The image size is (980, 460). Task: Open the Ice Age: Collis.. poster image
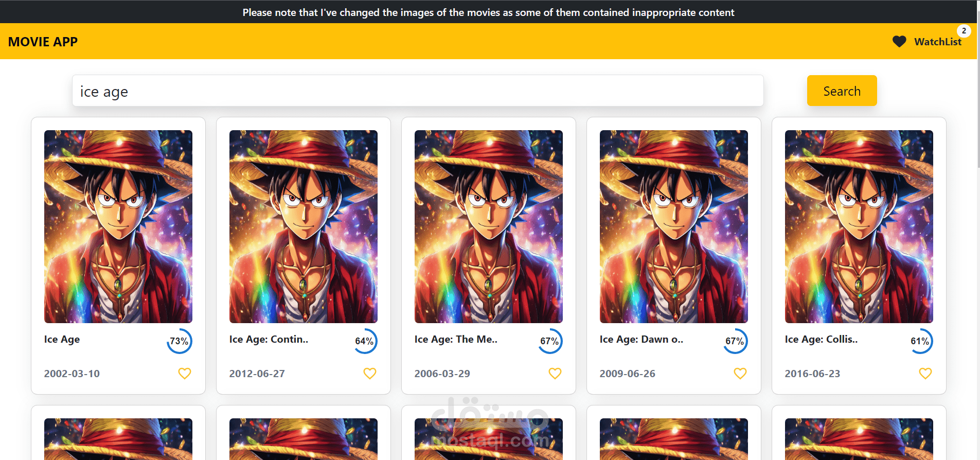coord(859,226)
